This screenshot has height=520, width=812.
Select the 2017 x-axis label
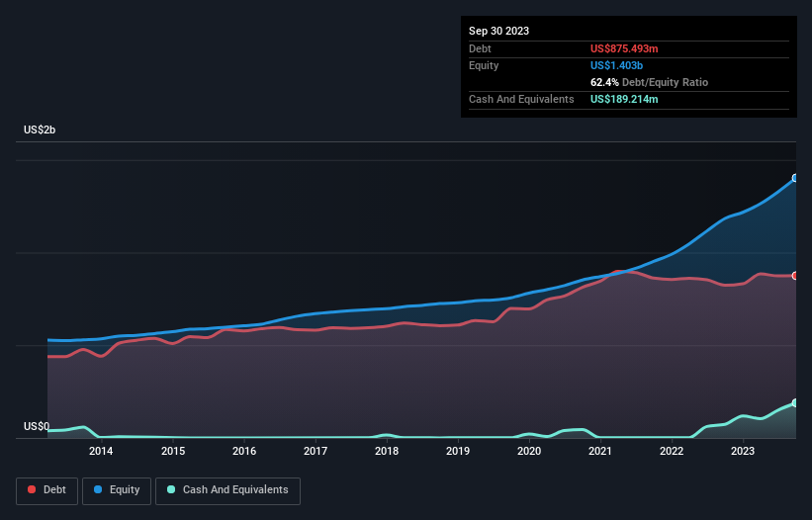coord(316,451)
